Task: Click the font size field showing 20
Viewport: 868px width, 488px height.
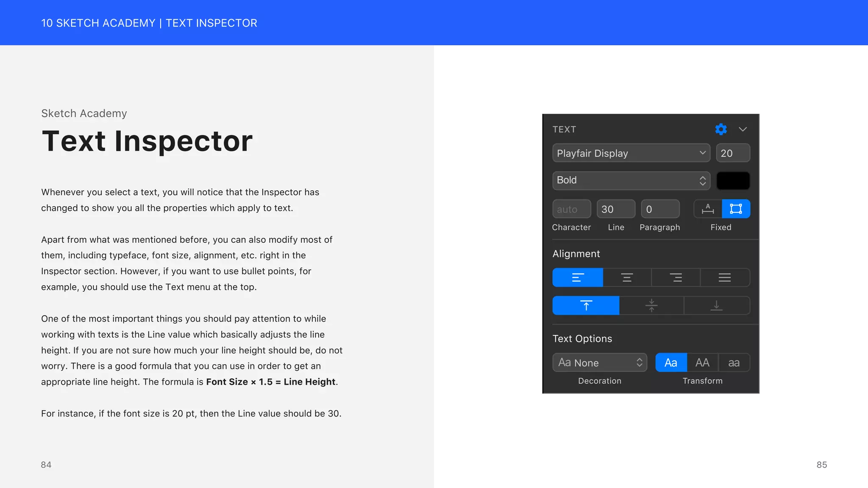Action: 733,153
